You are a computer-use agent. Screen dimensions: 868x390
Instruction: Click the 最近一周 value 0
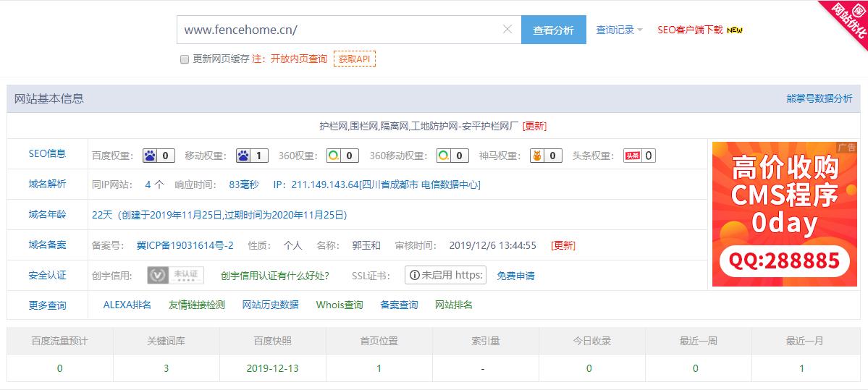[x=695, y=368]
